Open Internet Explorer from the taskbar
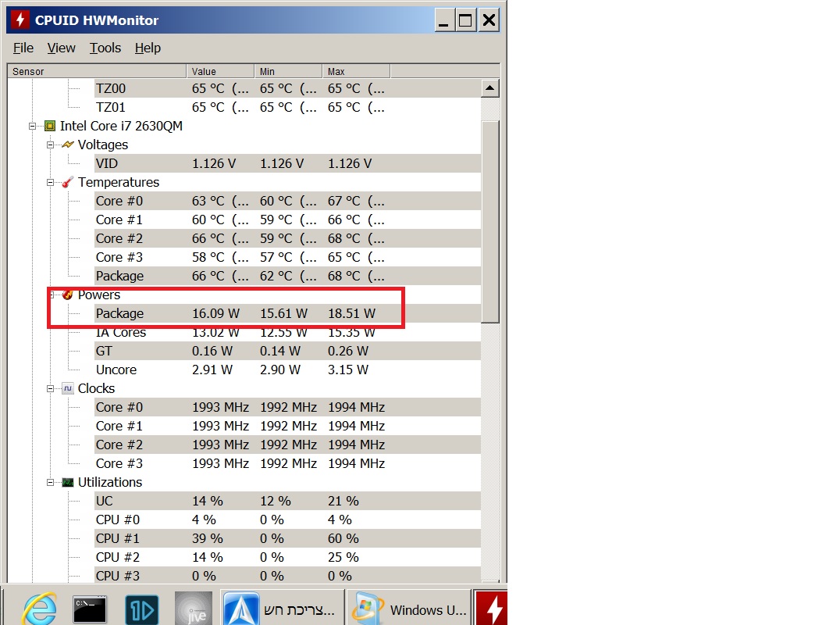Viewport: 840px width, 625px height. 40,609
